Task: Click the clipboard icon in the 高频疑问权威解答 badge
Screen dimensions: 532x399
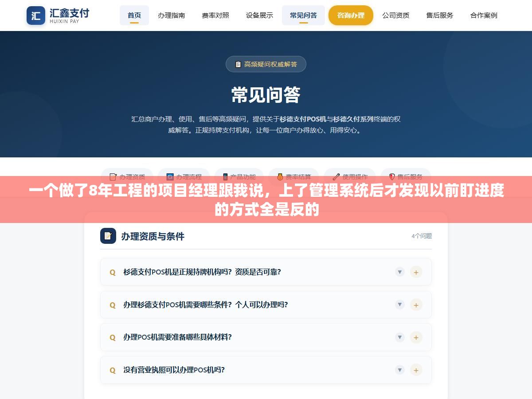Action: [238, 64]
